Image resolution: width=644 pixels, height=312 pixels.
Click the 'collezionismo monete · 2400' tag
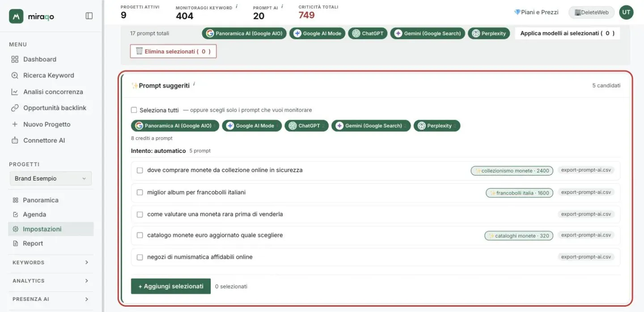pyautogui.click(x=512, y=171)
